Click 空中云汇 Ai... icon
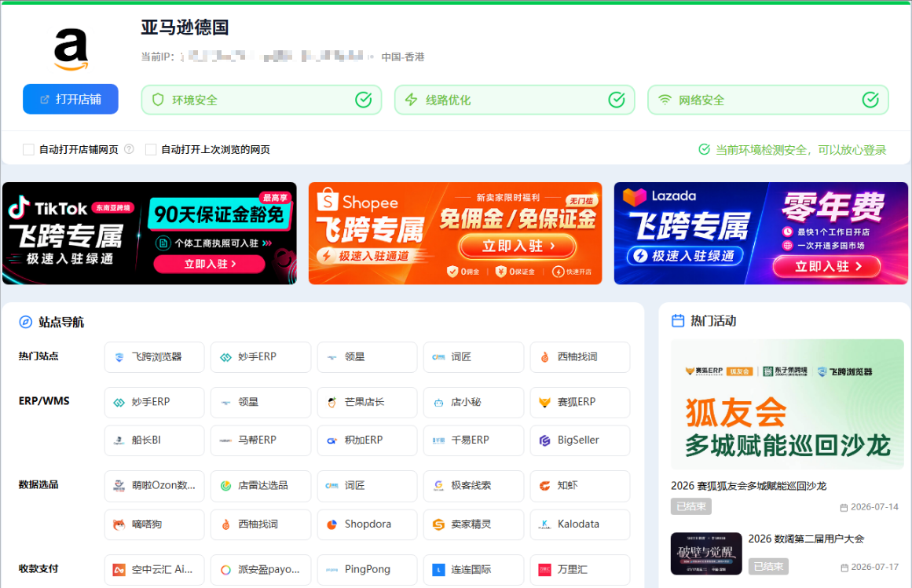This screenshot has width=912, height=588. tap(119, 570)
